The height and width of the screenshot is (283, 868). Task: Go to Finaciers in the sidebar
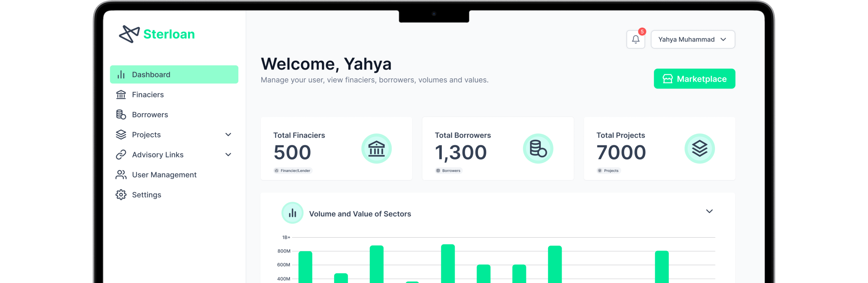point(148,95)
